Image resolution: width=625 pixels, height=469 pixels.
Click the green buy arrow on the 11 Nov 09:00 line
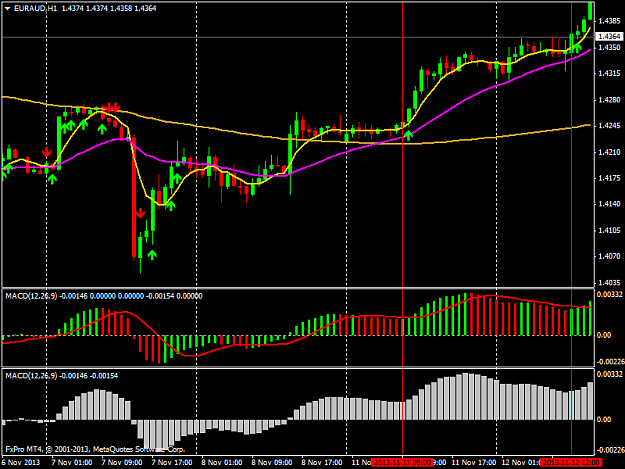(x=408, y=135)
